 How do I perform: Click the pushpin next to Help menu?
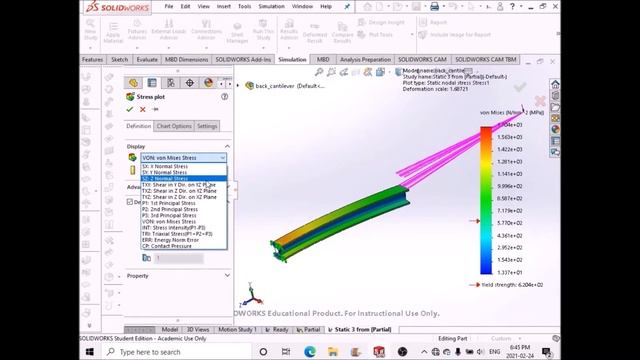347,7
